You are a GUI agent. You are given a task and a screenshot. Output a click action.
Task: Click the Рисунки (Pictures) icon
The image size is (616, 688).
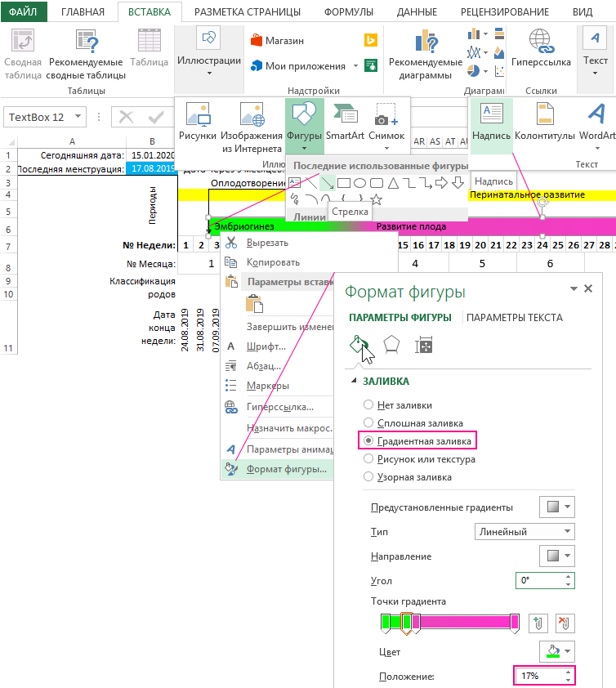[x=197, y=123]
